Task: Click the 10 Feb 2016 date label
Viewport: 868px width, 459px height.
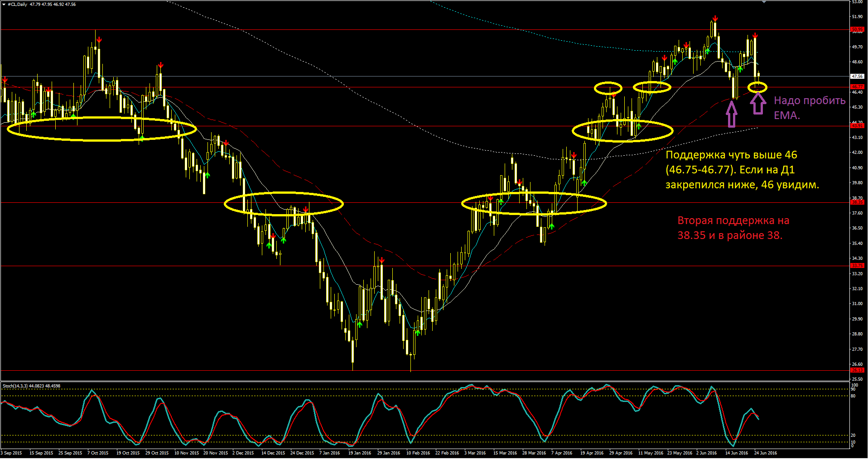Action: pyautogui.click(x=418, y=453)
